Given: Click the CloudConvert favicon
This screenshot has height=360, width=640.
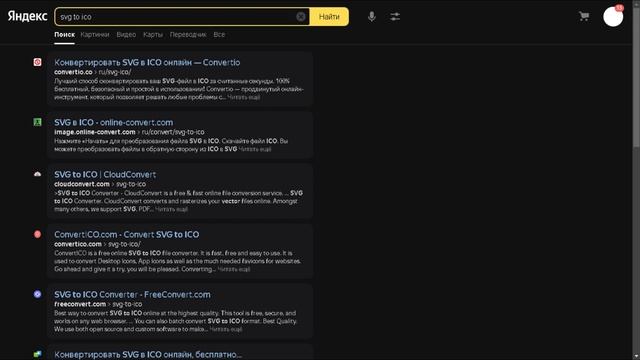Looking at the screenshot, I should point(37,174).
